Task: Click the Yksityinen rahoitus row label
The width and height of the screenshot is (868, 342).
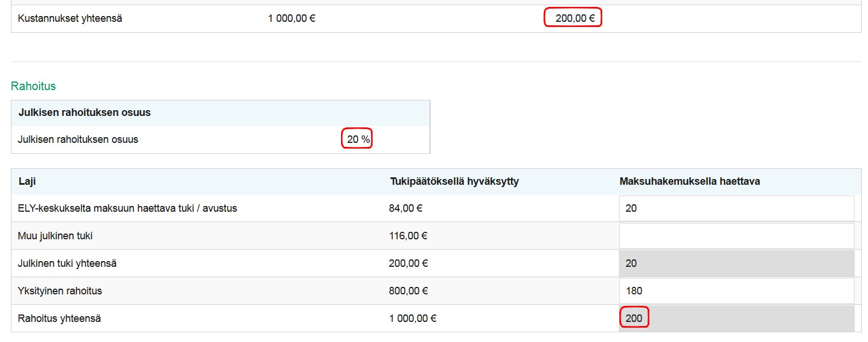Action: [x=60, y=291]
